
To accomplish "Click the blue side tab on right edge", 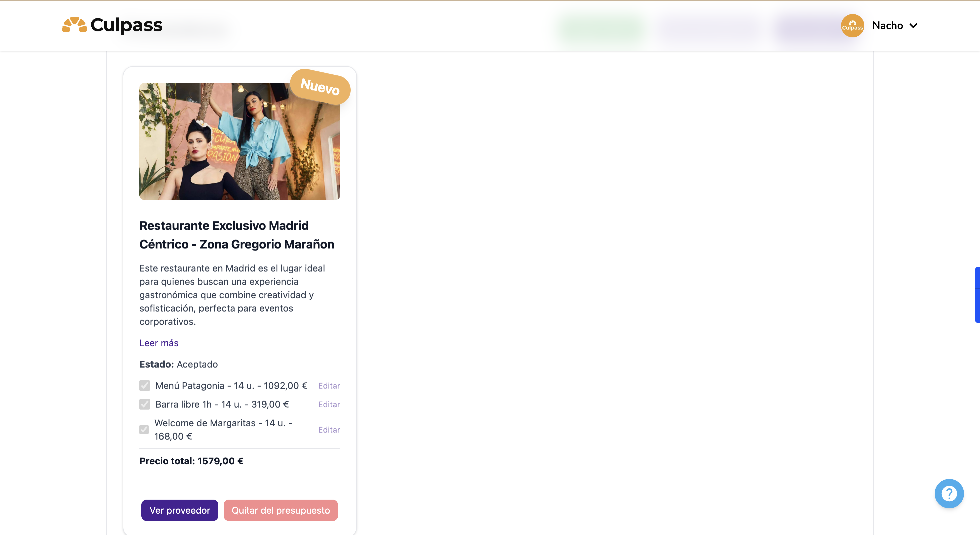I will tap(977, 294).
